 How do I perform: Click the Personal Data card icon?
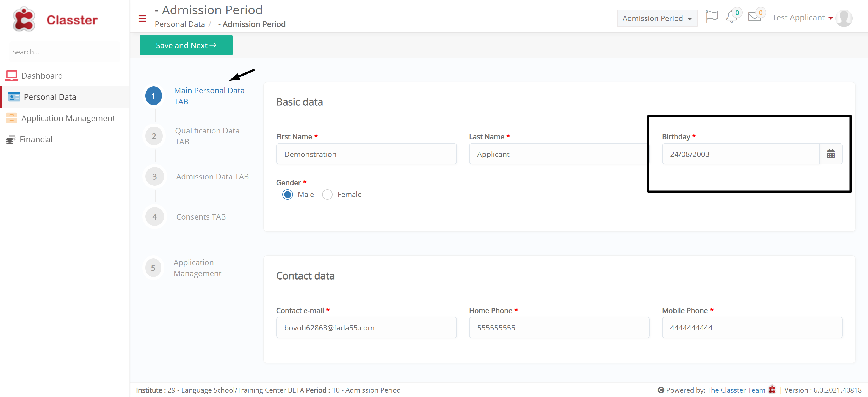[14, 97]
